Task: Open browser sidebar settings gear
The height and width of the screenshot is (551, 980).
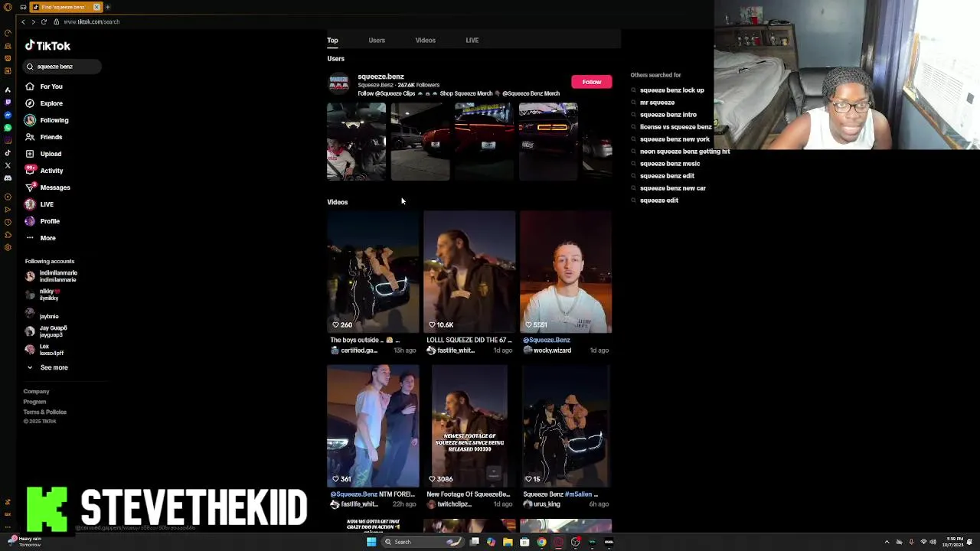Action: pos(8,247)
